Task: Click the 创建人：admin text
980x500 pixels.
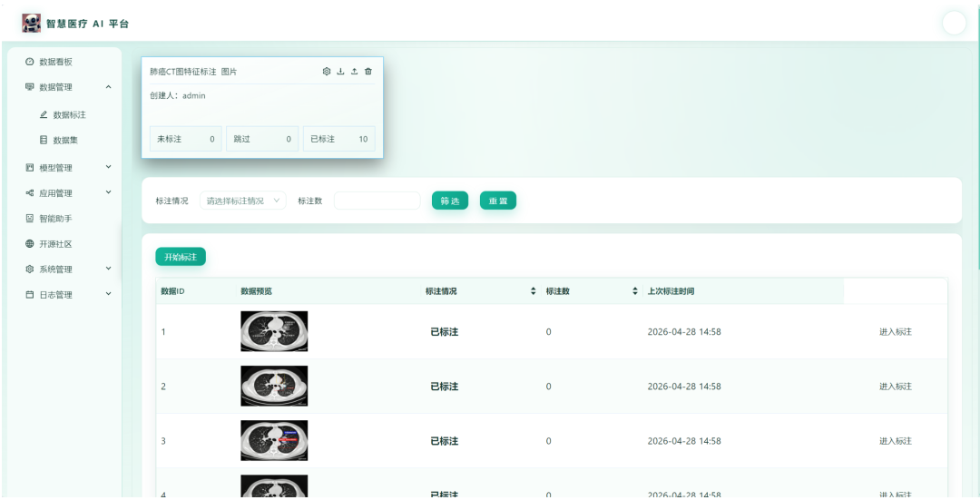Action: tap(178, 95)
